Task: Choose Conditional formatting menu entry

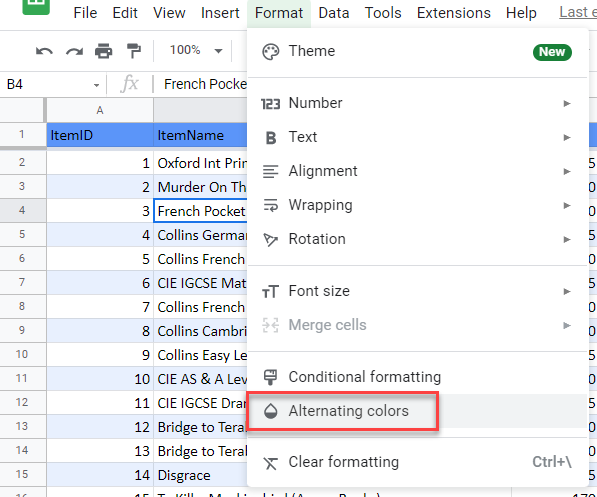Action: pos(417,377)
